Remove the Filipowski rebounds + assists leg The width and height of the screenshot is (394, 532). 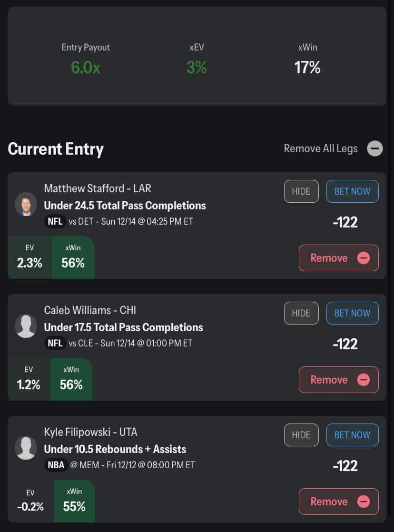[x=338, y=502]
